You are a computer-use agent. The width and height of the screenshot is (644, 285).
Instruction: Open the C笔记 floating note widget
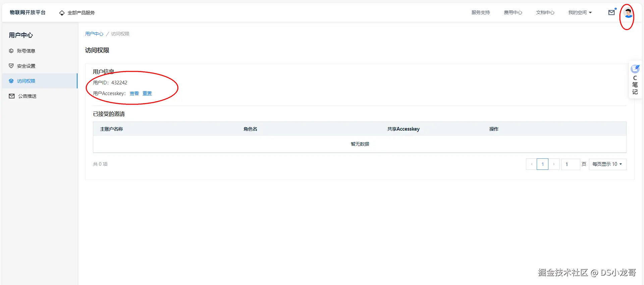coord(635,80)
